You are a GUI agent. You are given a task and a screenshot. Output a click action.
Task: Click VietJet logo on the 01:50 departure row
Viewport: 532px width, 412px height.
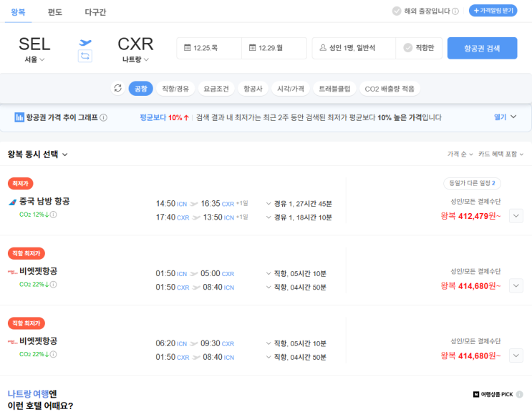[x=13, y=272]
